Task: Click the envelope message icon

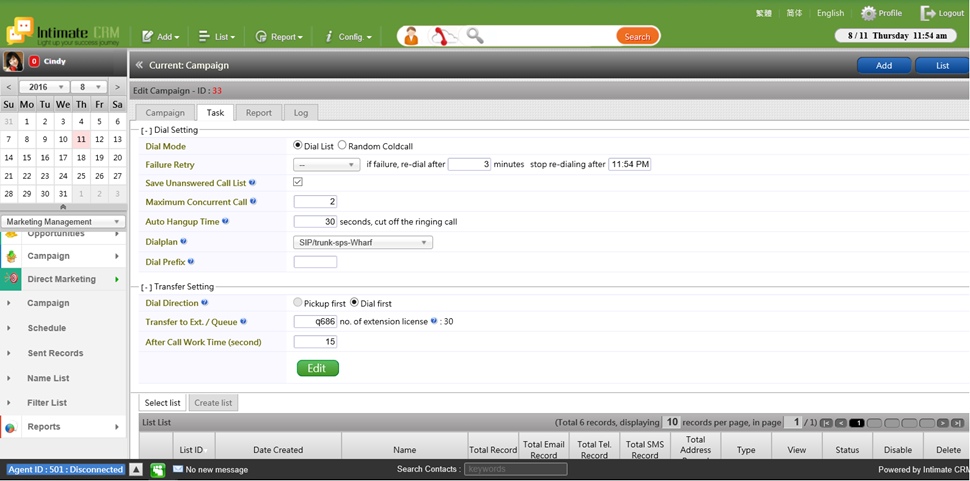Action: (x=178, y=469)
